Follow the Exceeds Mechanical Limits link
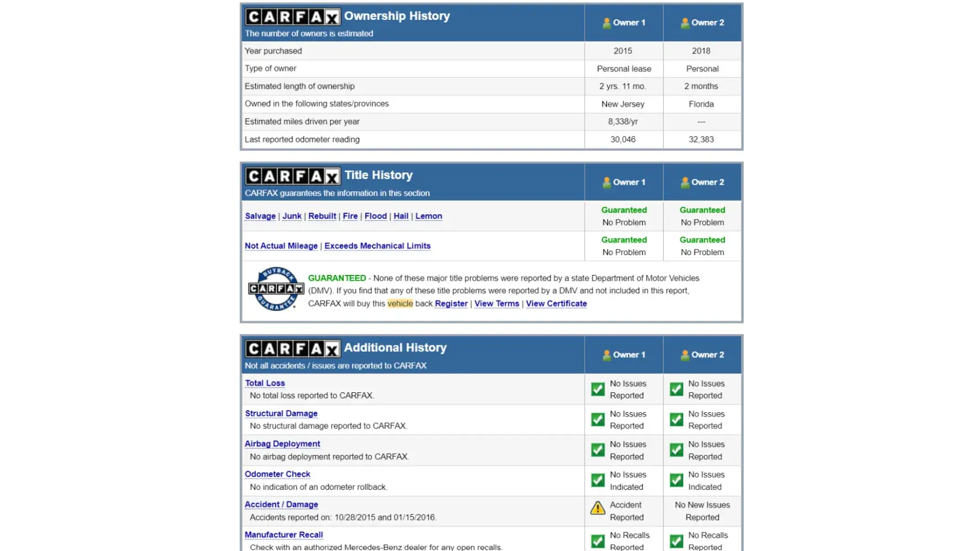Viewport: 980px width, 551px height. tap(378, 246)
